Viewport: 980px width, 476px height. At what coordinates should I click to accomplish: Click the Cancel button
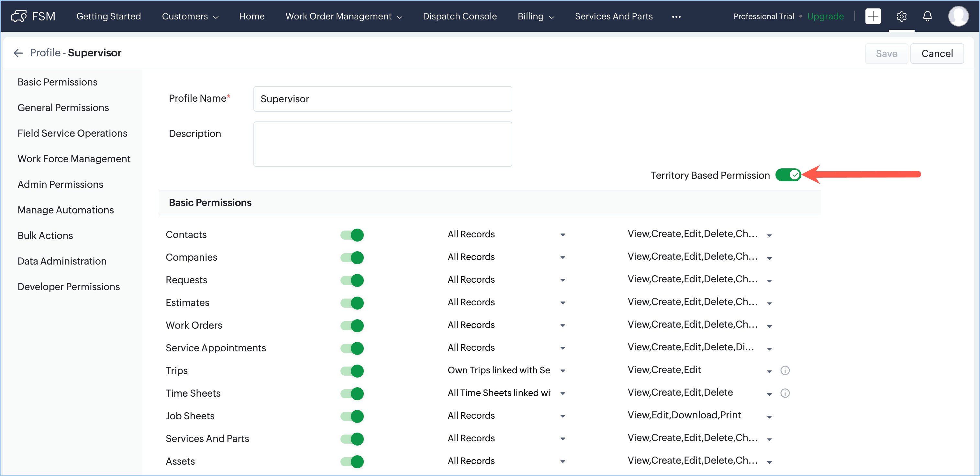pyautogui.click(x=937, y=54)
